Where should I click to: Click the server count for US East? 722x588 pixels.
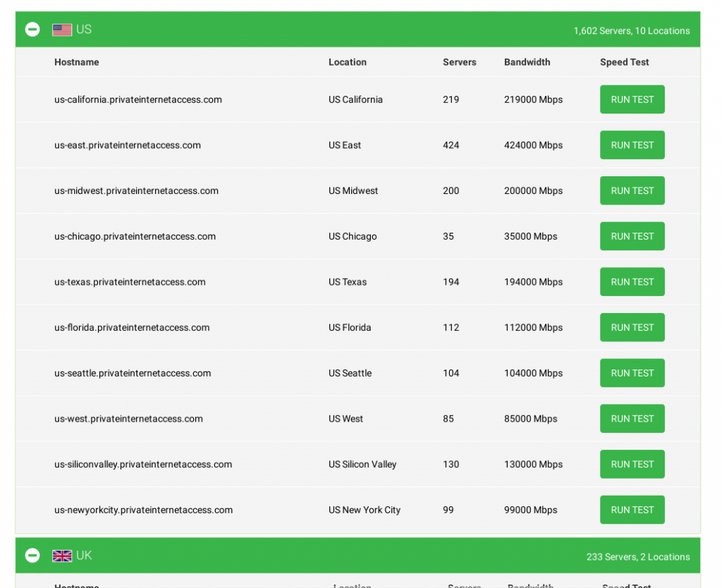pyautogui.click(x=451, y=145)
